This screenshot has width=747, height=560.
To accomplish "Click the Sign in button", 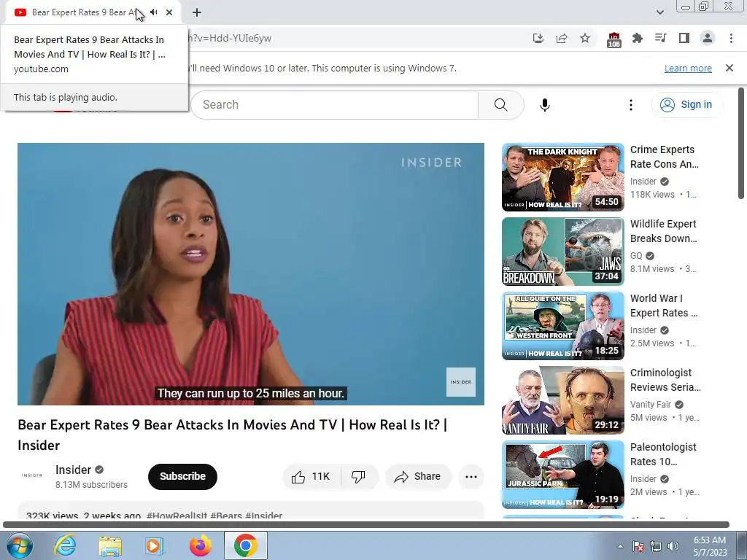I will pos(686,105).
